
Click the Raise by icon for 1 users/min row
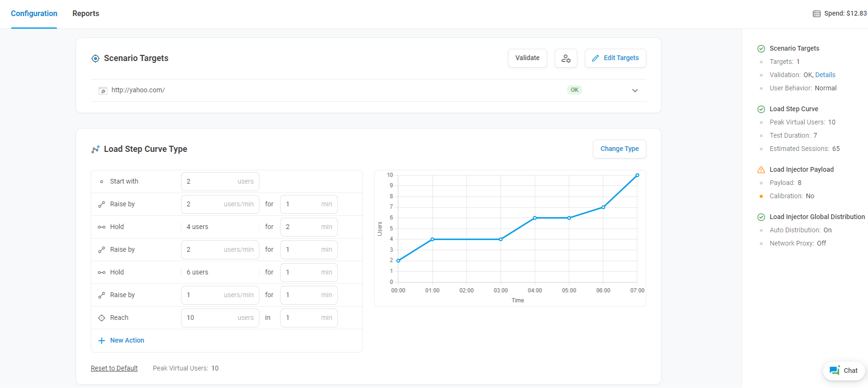coord(102,295)
